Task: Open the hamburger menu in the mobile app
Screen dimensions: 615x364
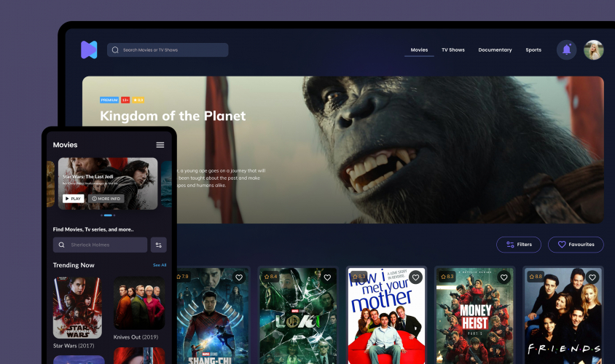Action: 160,145
